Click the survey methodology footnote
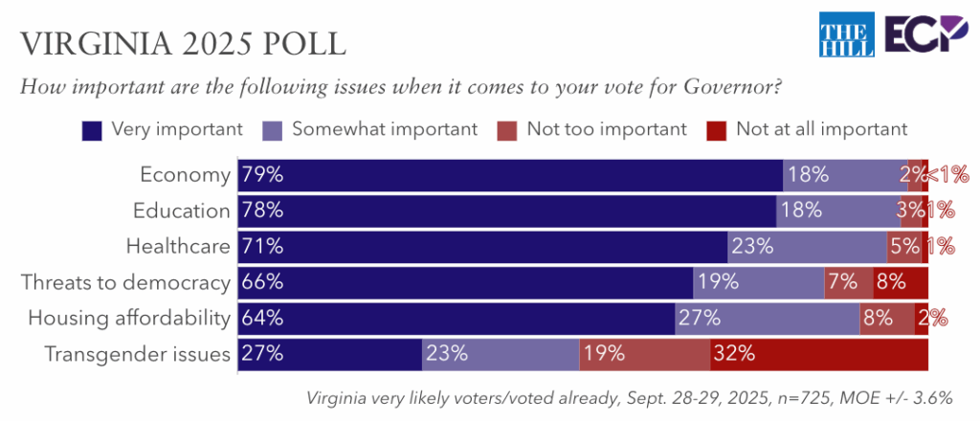Image resolution: width=980 pixels, height=421 pixels. click(629, 397)
